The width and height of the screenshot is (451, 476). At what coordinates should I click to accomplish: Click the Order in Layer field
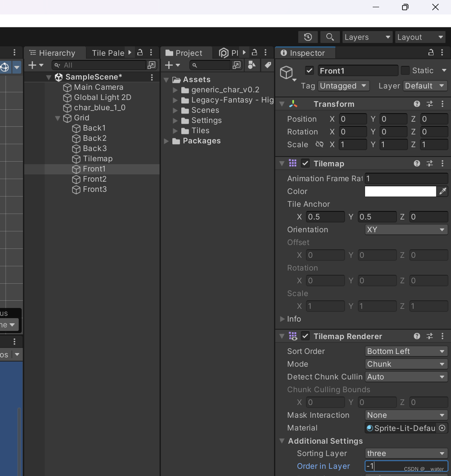406,466
